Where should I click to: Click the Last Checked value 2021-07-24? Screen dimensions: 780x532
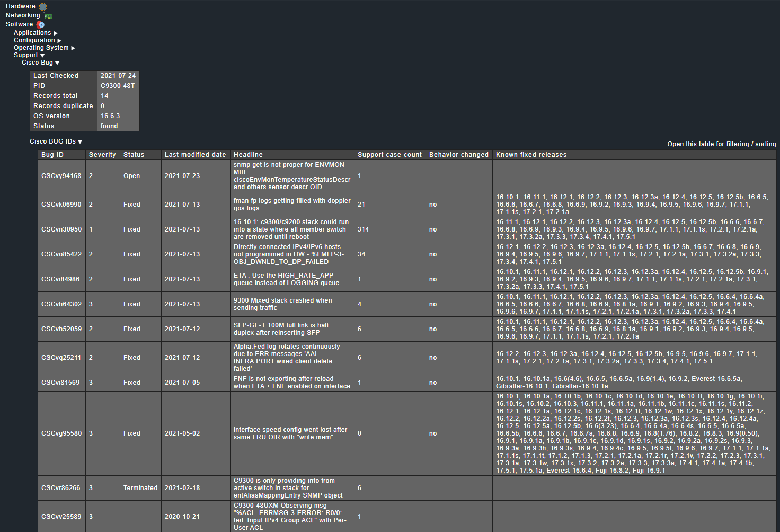click(x=118, y=76)
